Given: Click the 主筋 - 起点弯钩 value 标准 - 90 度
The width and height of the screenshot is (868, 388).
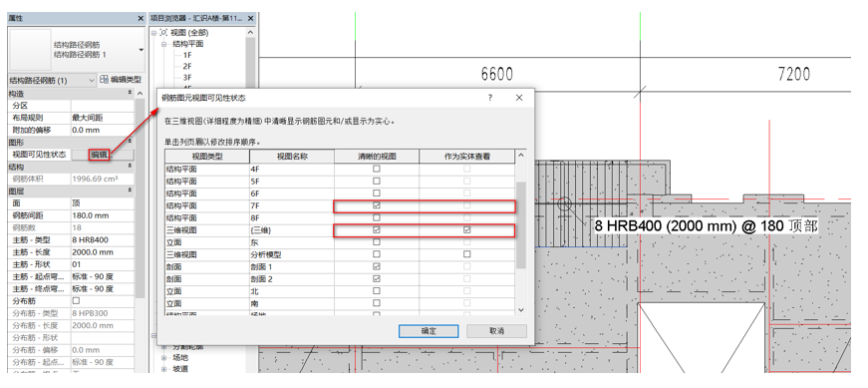Looking at the screenshot, I should [103, 276].
